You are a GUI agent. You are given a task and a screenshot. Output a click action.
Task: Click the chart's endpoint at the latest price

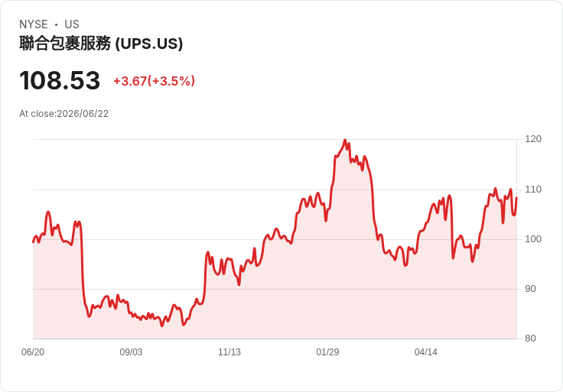[516, 197]
